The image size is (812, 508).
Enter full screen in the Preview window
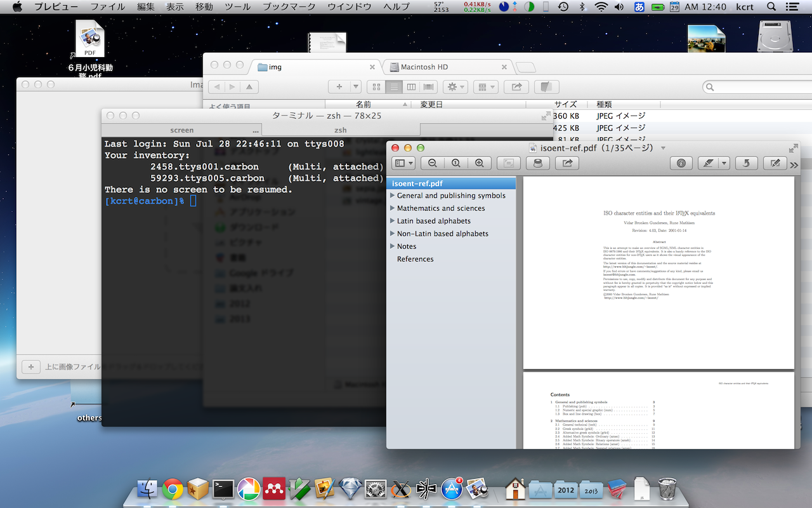(793, 148)
